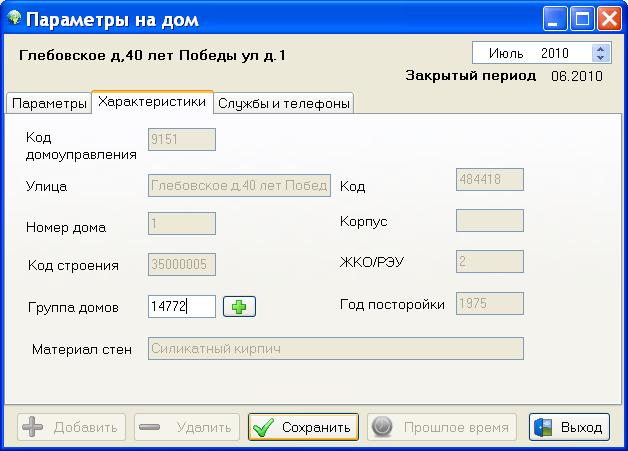Click the Улица field
The height and width of the screenshot is (451, 628).
(240, 185)
